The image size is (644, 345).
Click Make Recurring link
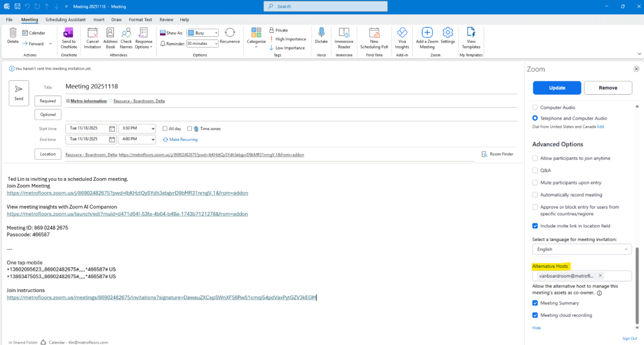pos(180,139)
